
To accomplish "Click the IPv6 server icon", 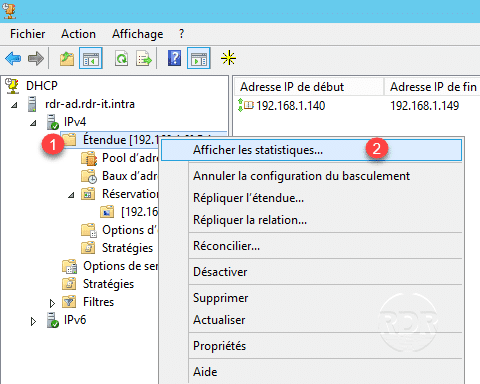I will tap(53, 320).
